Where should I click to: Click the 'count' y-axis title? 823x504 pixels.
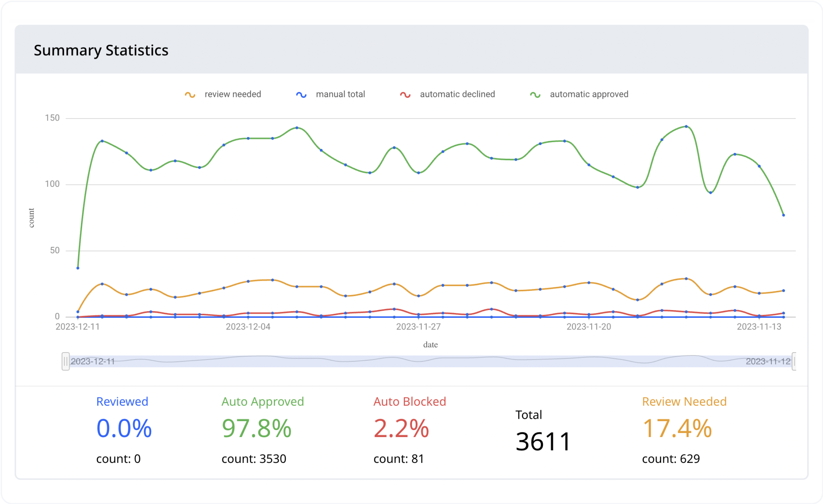click(x=31, y=218)
